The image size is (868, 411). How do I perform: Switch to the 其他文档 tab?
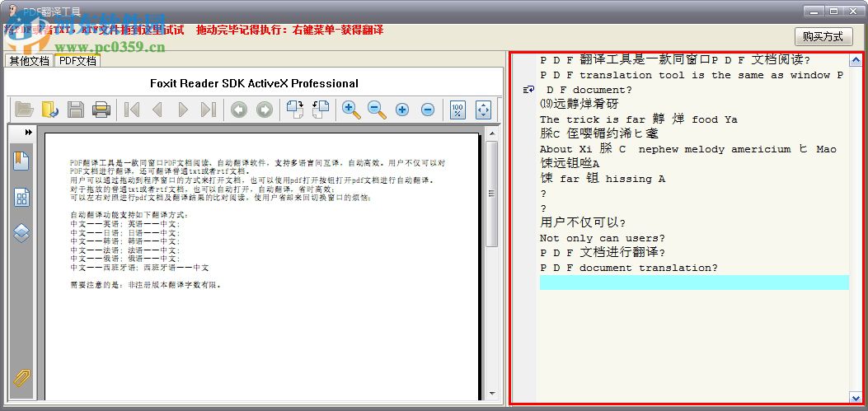click(x=29, y=61)
